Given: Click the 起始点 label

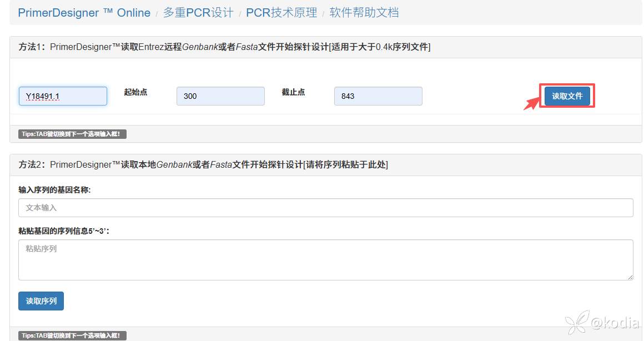Looking at the screenshot, I should [135, 92].
